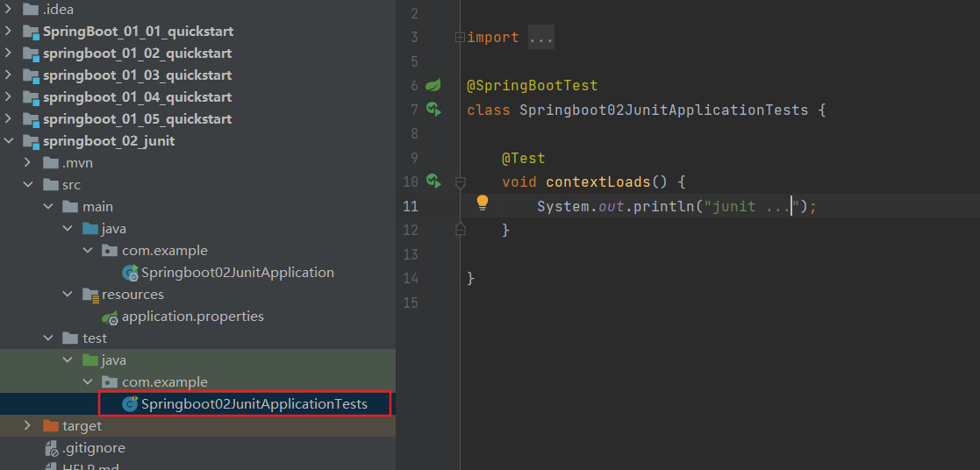980x470 pixels.
Task: Click springboot_01_05_quickstart module icon
Action: point(31,119)
